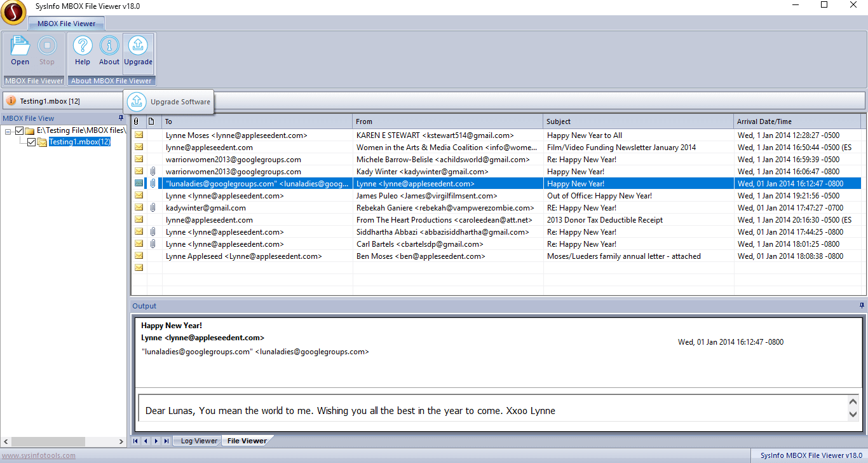This screenshot has width=868, height=463.
Task: Click envelope icon of James Puleo row
Action: tap(139, 195)
